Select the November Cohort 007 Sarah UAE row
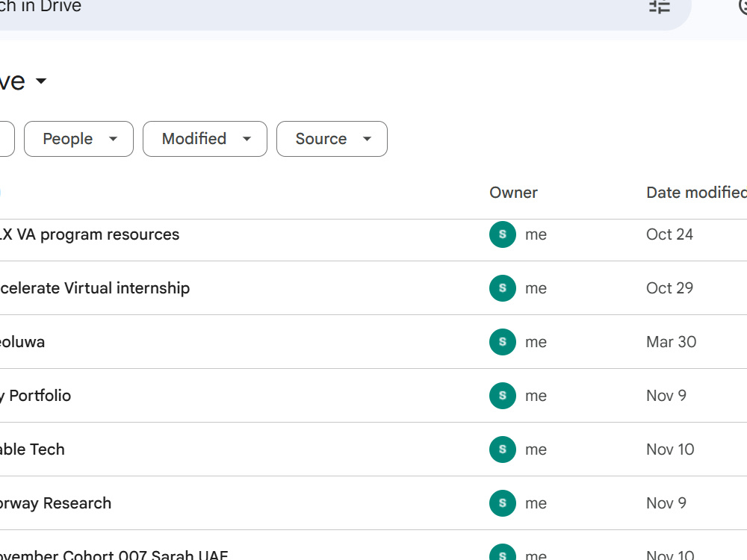 point(373,546)
